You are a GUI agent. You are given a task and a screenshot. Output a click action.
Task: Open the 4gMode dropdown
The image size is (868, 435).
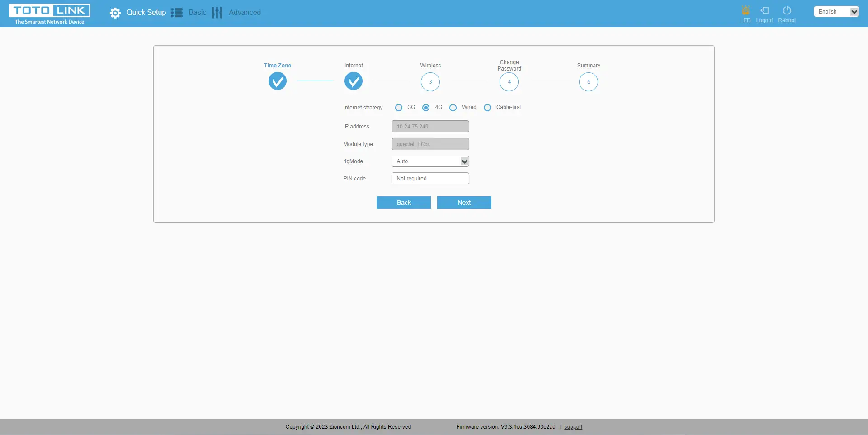(x=430, y=161)
